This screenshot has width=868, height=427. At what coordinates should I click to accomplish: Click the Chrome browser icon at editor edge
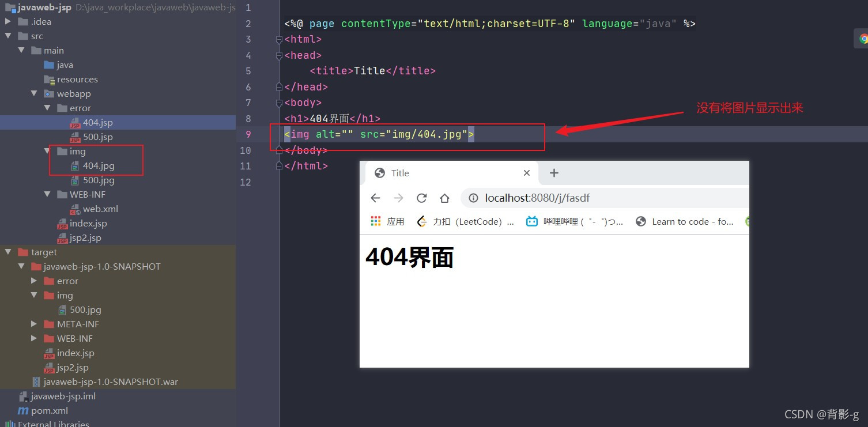coord(863,39)
